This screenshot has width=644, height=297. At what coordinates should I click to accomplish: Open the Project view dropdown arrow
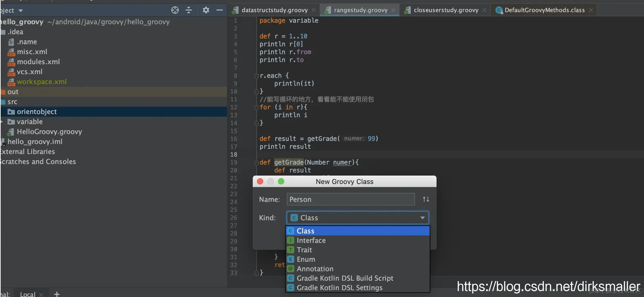(x=21, y=11)
